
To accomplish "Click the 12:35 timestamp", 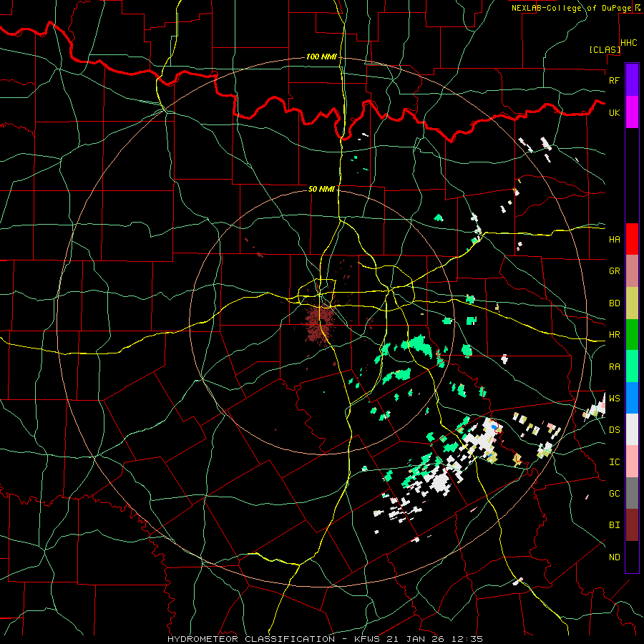I will (469, 639).
